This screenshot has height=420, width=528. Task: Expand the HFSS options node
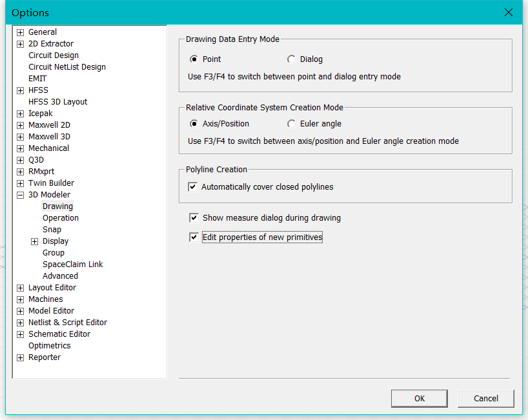20,90
